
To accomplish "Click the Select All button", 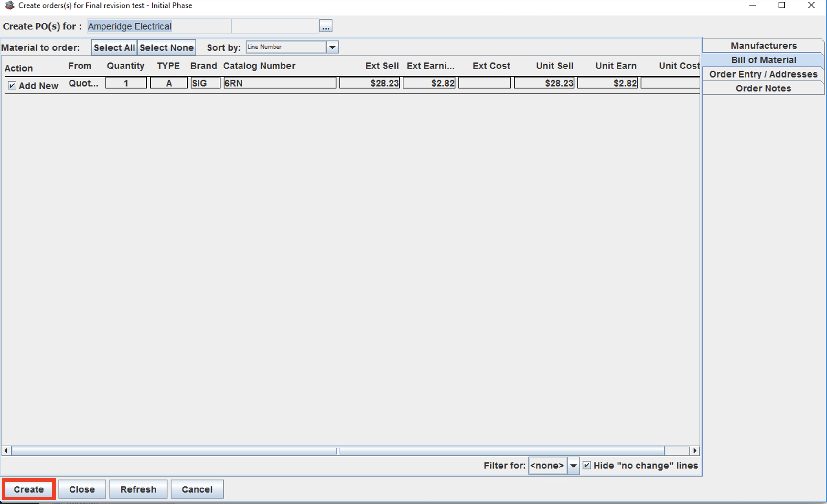I will click(x=114, y=47).
